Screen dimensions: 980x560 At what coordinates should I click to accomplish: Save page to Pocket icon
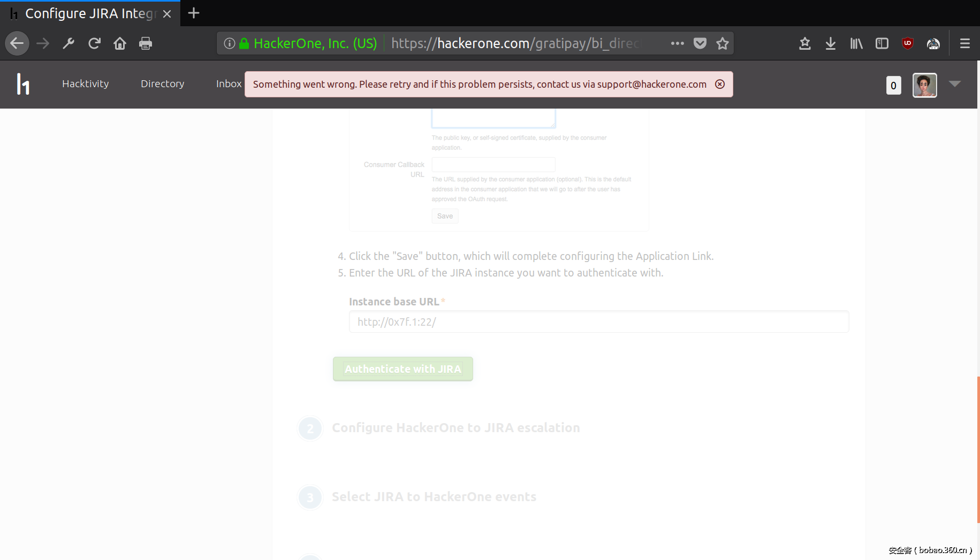click(x=700, y=43)
